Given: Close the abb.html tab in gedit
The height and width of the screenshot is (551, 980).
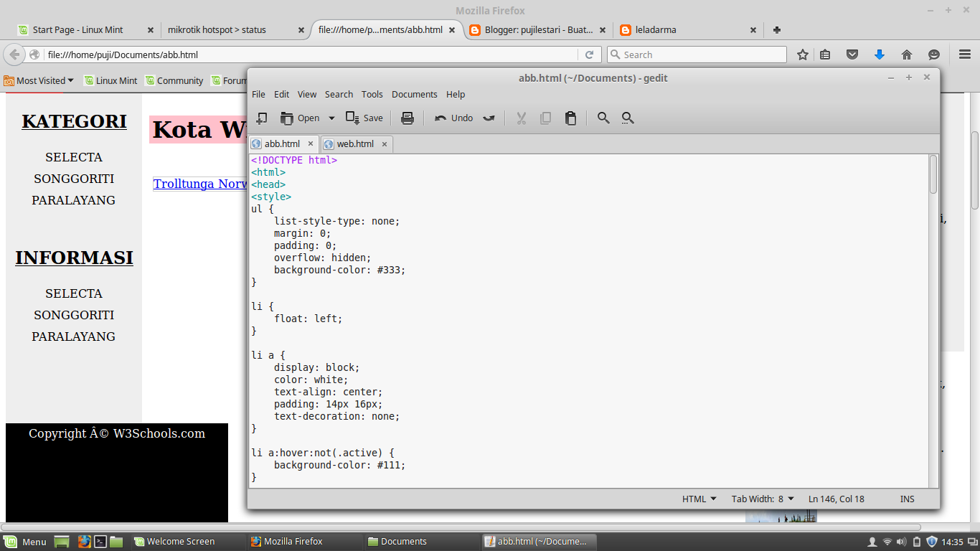Looking at the screenshot, I should (310, 143).
